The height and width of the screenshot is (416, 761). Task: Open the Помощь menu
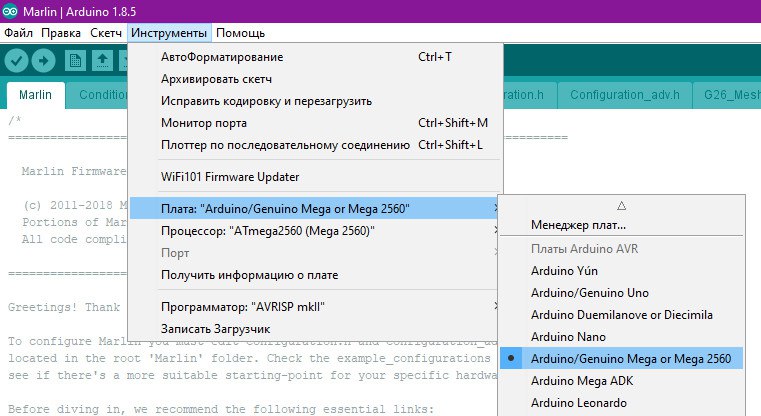240,33
